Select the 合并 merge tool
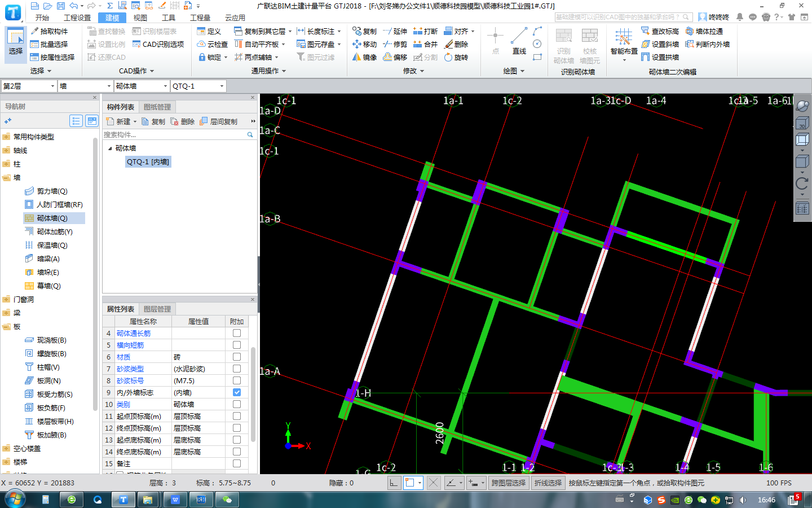Viewport: 812px width, 508px height. (x=425, y=44)
